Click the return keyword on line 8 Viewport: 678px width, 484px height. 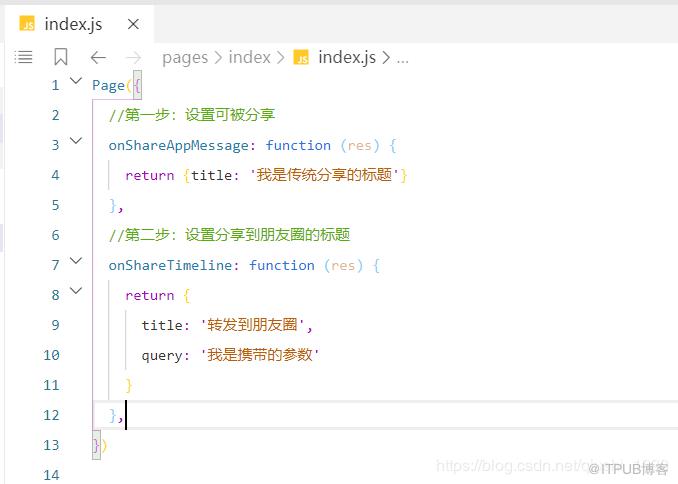point(150,295)
